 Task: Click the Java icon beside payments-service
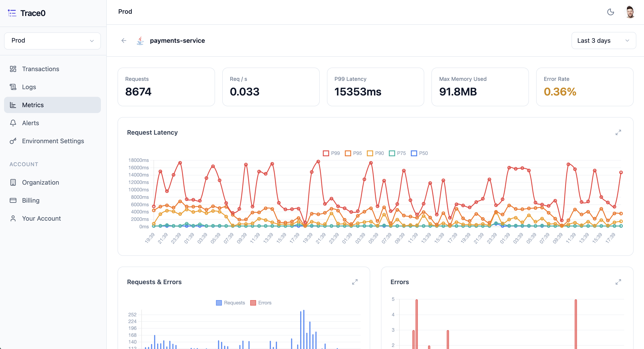(140, 41)
